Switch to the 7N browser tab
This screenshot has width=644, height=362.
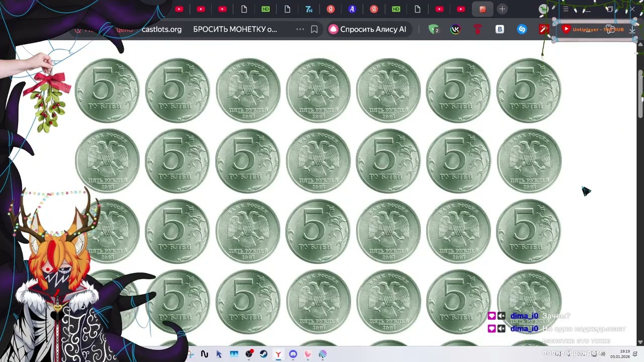click(x=309, y=9)
